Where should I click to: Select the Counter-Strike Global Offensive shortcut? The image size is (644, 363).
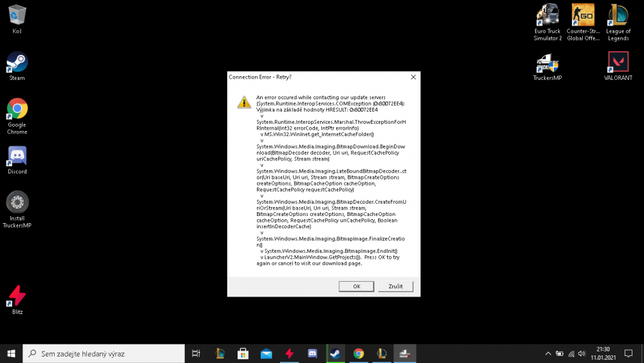(x=583, y=22)
